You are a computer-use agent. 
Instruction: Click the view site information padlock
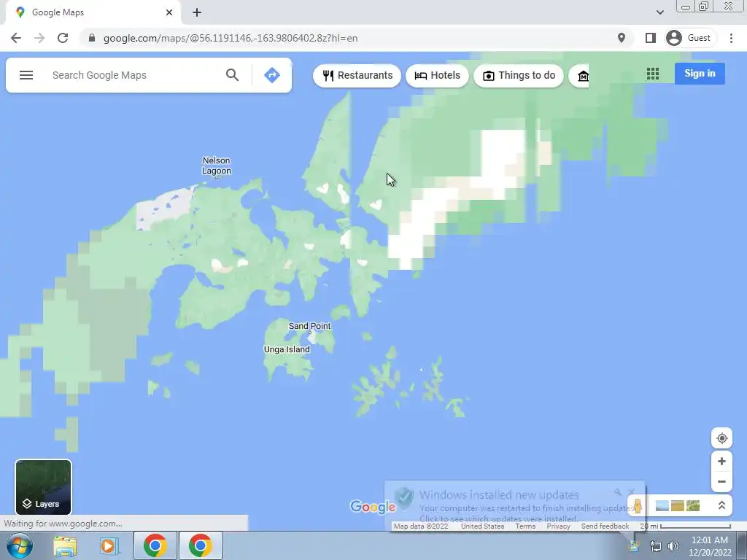pyautogui.click(x=91, y=38)
